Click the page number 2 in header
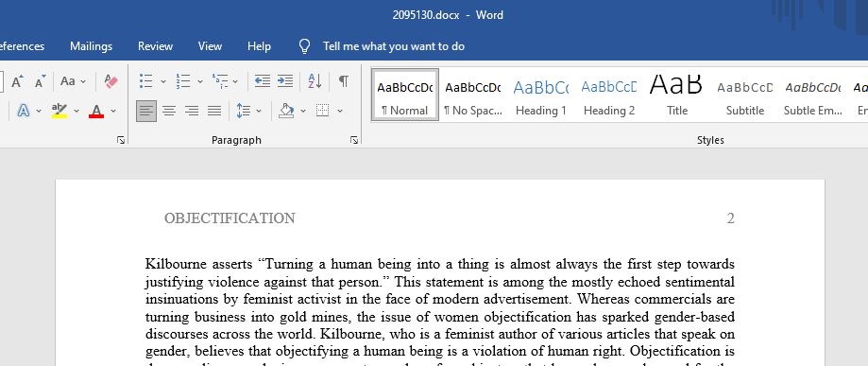This screenshot has width=868, height=366. coord(730,218)
